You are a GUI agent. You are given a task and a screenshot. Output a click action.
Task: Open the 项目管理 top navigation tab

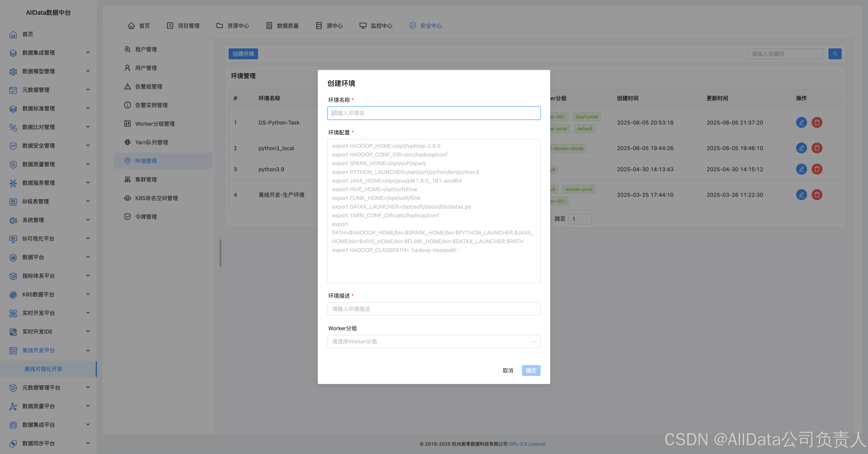[x=183, y=26]
